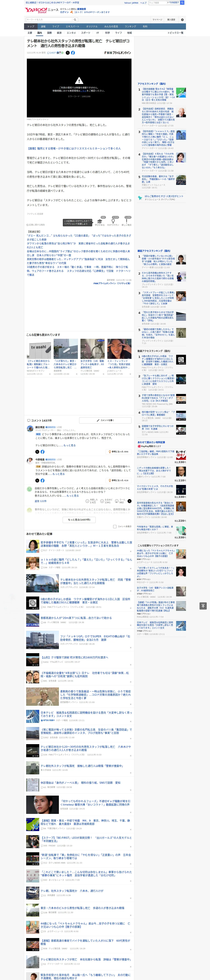The width and height of the screenshot is (210, 980).
Task: Dismiss the ミス・フィンランド recommended card X
Action: point(130,374)
